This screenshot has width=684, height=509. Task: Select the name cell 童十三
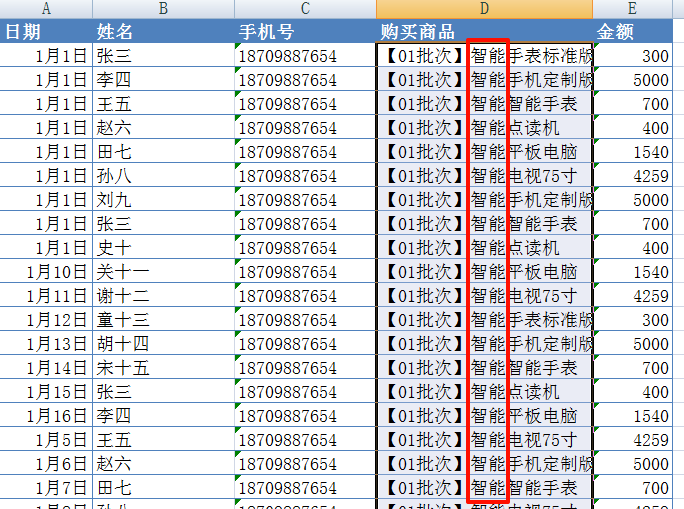[x=163, y=319]
